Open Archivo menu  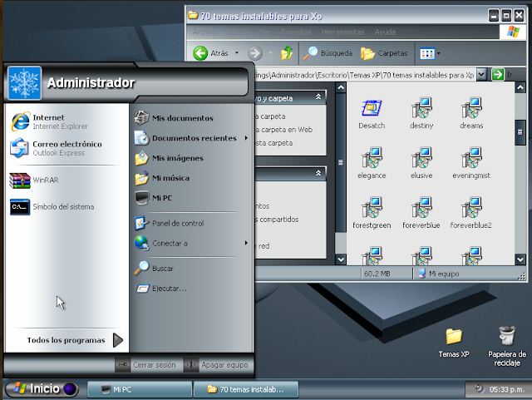pyautogui.click(x=204, y=32)
